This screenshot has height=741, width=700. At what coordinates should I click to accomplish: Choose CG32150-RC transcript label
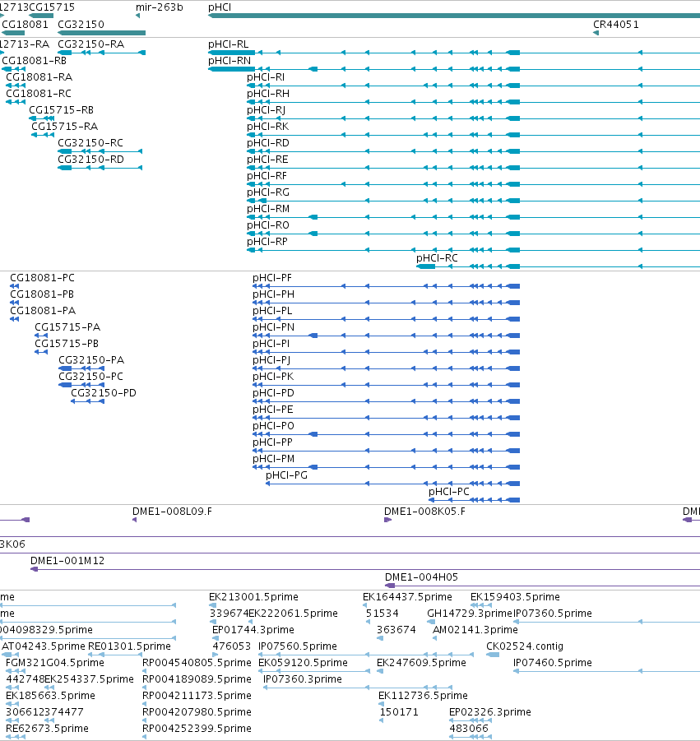[x=90, y=143]
